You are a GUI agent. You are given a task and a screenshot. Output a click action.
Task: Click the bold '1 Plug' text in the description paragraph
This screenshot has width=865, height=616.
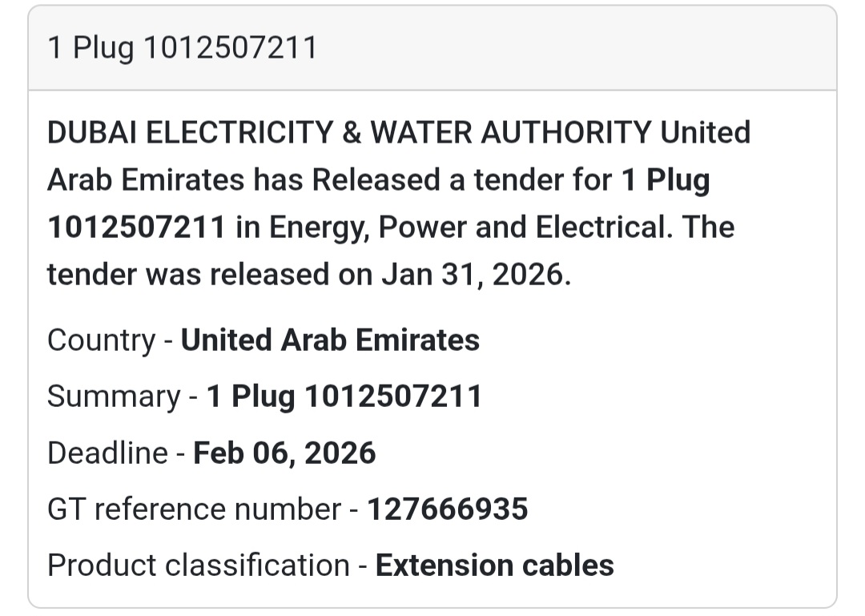[666, 180]
